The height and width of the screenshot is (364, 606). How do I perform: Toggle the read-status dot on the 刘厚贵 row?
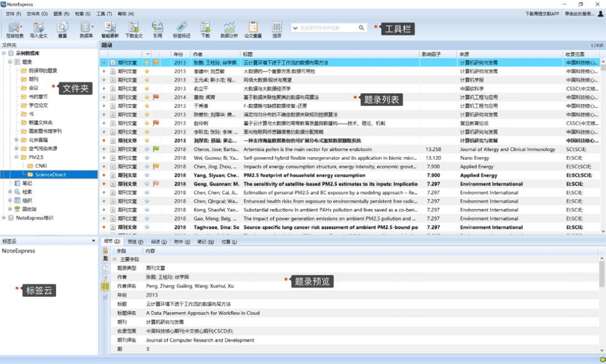[x=104, y=141]
